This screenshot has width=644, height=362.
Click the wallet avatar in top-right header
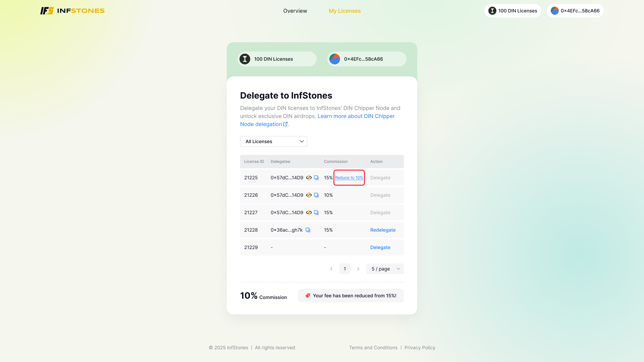coord(555,11)
